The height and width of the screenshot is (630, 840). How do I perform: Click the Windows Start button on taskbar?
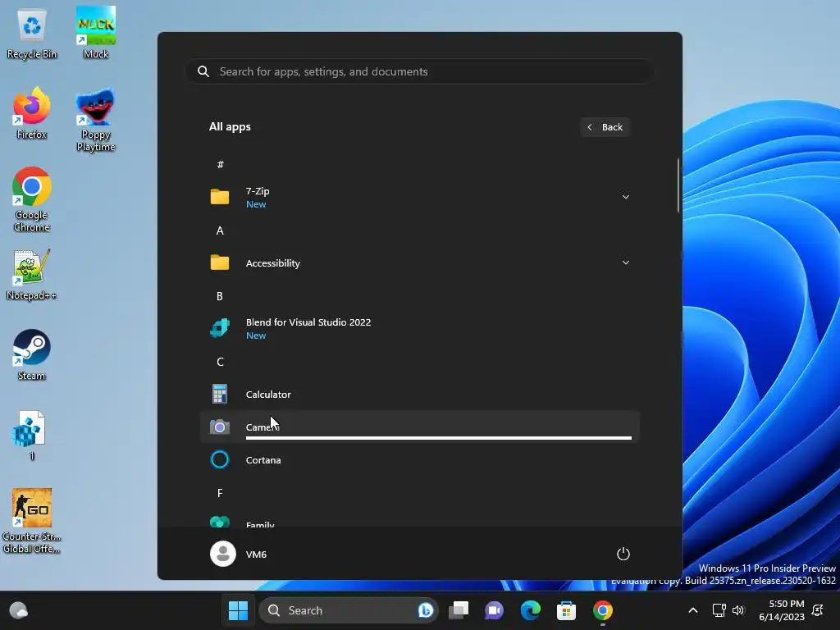[239, 610]
